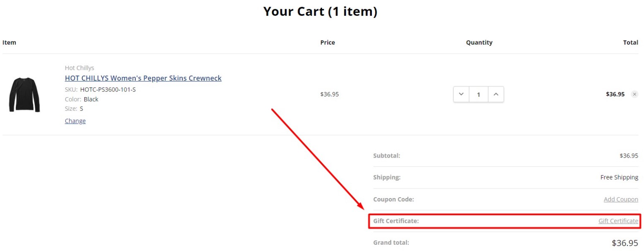The height and width of the screenshot is (251, 644).
Task: Click the Free Shipping text
Action: [x=619, y=177]
